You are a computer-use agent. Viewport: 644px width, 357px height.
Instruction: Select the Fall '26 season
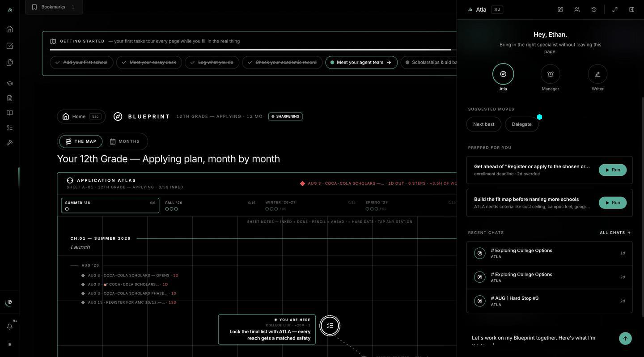tap(210, 206)
